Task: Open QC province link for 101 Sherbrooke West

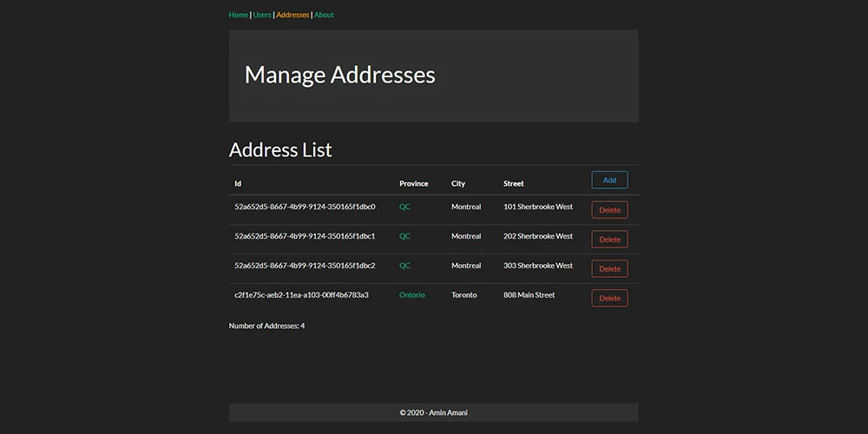Action: tap(404, 207)
